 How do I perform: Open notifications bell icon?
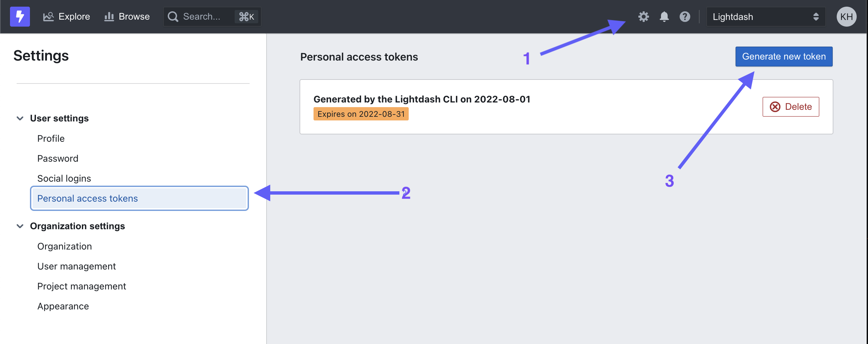point(664,17)
